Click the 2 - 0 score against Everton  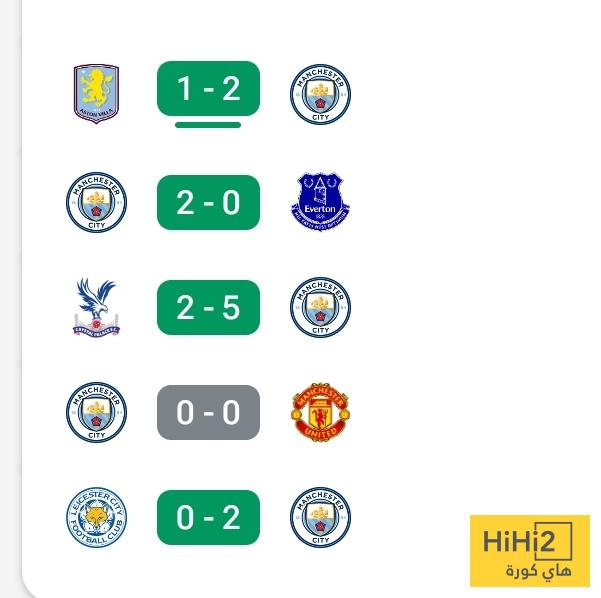[x=208, y=202]
